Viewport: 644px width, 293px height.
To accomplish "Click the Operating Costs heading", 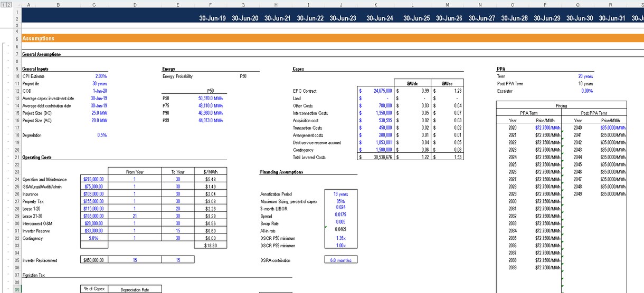I will [x=37, y=158].
